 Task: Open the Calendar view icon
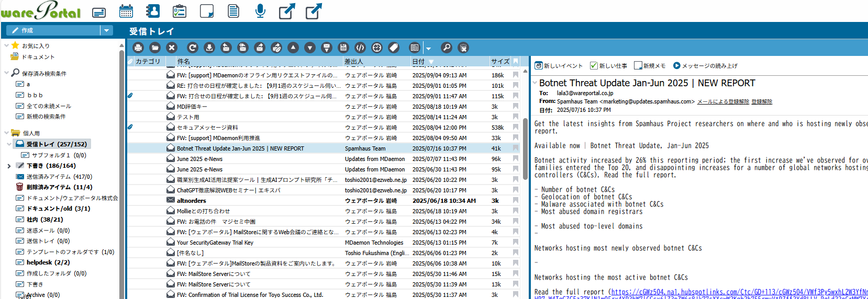tap(126, 11)
